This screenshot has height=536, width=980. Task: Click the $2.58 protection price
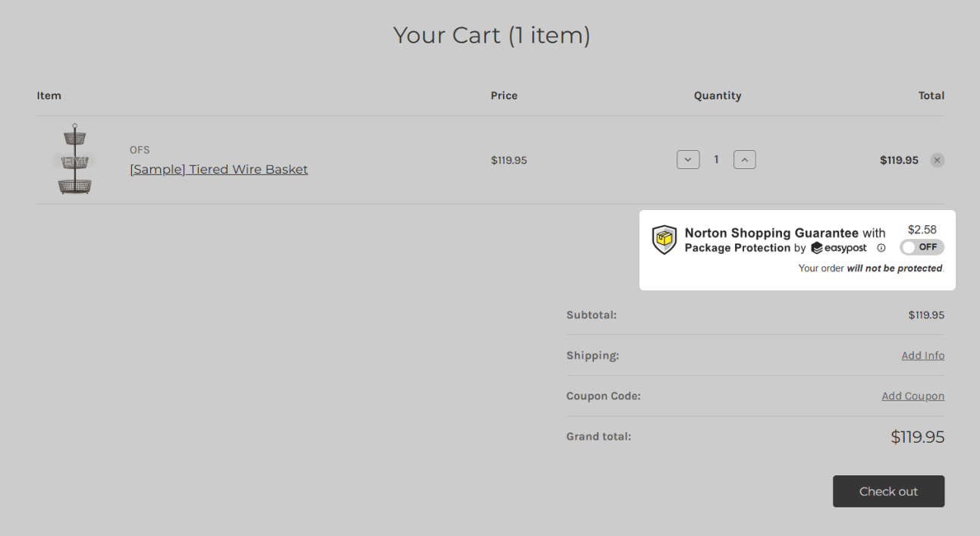[922, 230]
